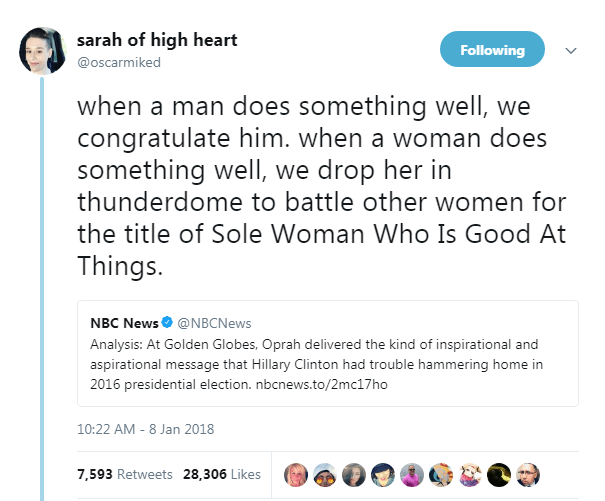Select the last liker avatar with glasses
605x501 pixels.
click(529, 474)
